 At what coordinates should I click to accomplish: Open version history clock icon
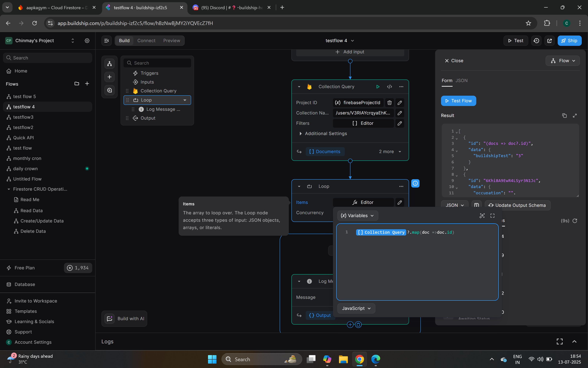tap(536, 41)
